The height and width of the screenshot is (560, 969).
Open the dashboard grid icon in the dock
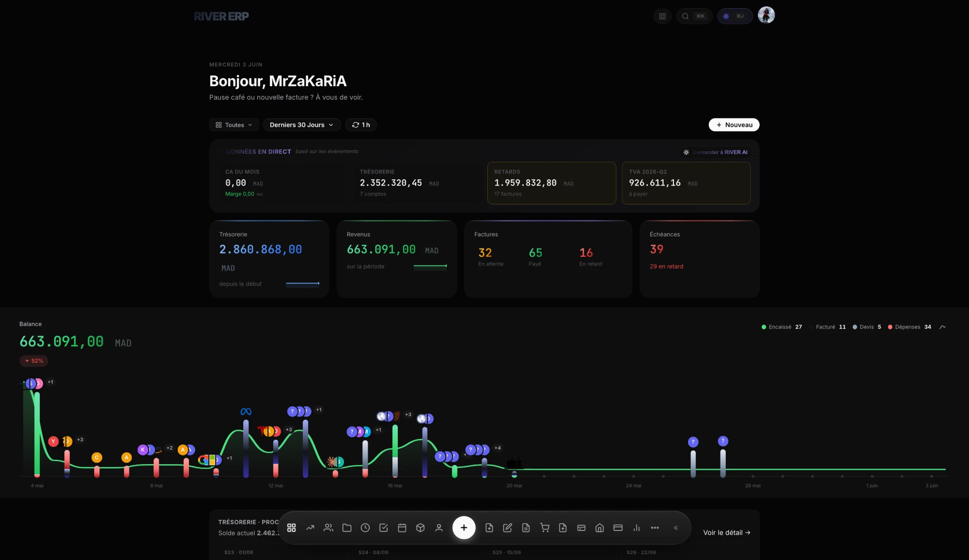291,528
